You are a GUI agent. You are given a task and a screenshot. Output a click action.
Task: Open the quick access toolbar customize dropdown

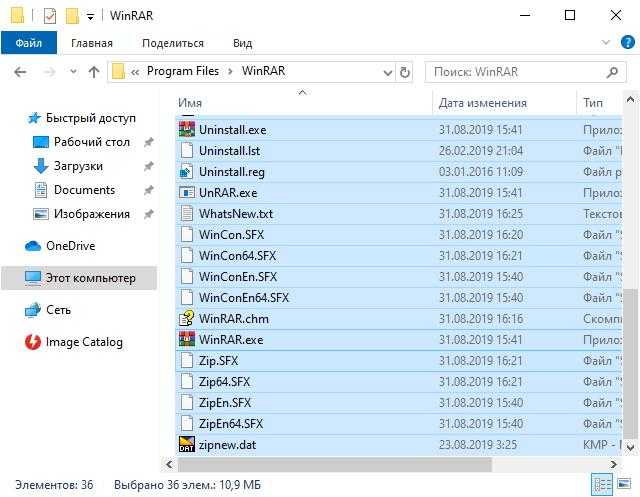[x=90, y=17]
